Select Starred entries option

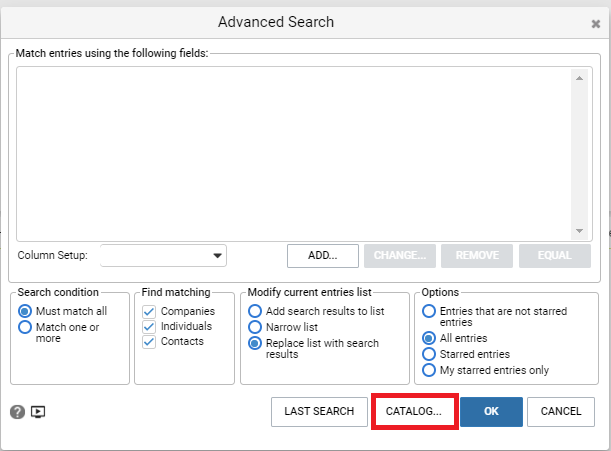(x=429, y=354)
